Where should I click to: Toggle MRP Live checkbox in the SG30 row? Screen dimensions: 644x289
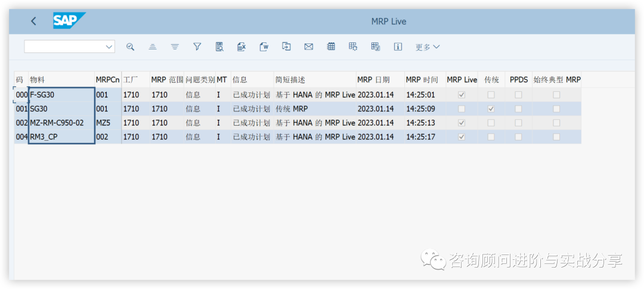(462, 109)
